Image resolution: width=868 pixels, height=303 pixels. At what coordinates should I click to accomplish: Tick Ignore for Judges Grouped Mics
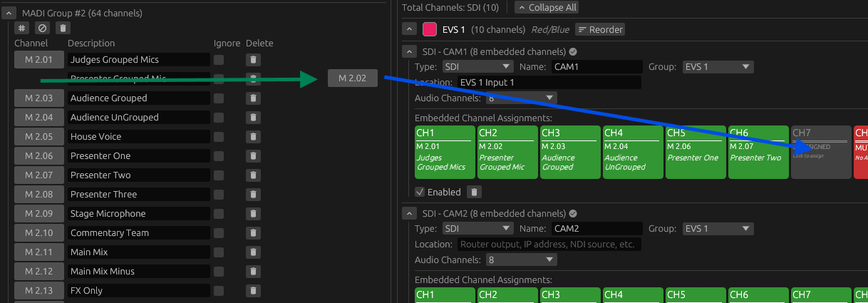coord(219,59)
